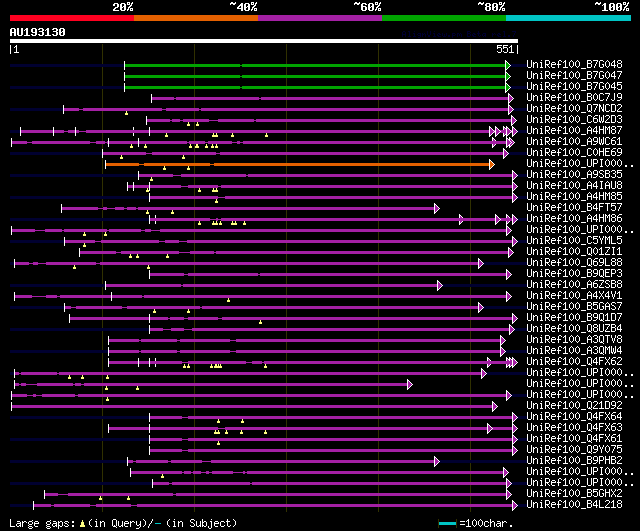Select the UniRef100_Q4FX62 label
640x531 pixels.
click(x=574, y=362)
